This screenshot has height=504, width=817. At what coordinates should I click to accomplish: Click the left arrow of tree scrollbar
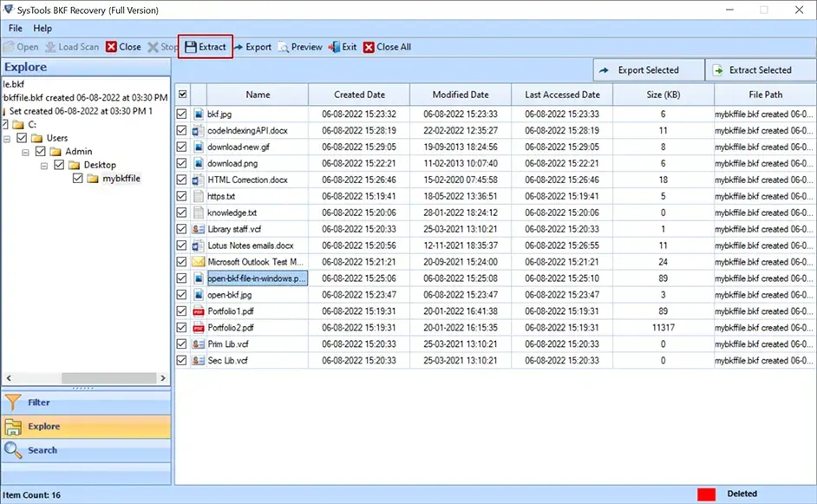tap(9, 378)
